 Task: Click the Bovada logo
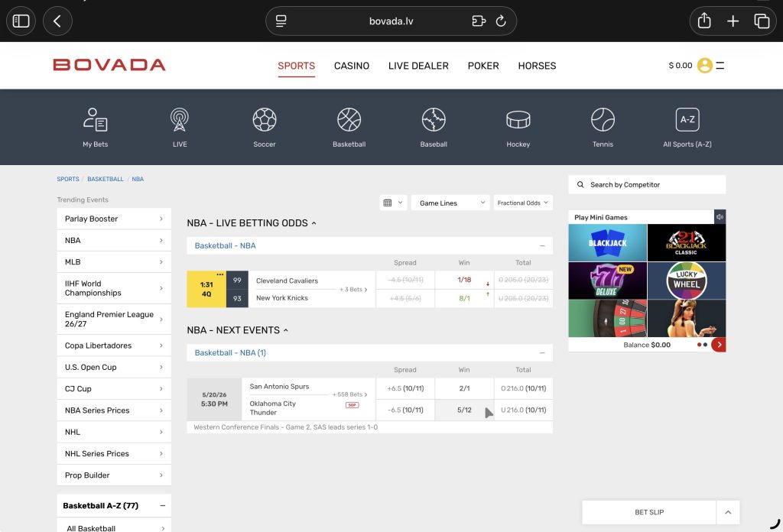point(109,65)
